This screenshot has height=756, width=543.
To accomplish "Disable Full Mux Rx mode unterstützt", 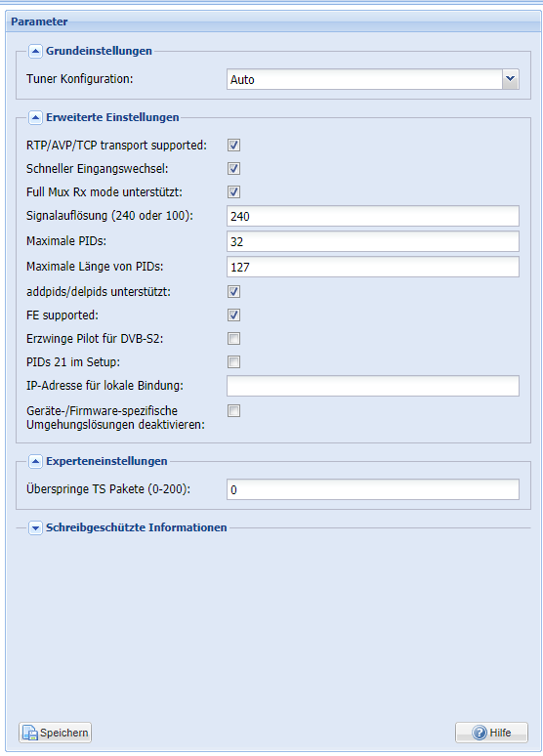I will (233, 192).
